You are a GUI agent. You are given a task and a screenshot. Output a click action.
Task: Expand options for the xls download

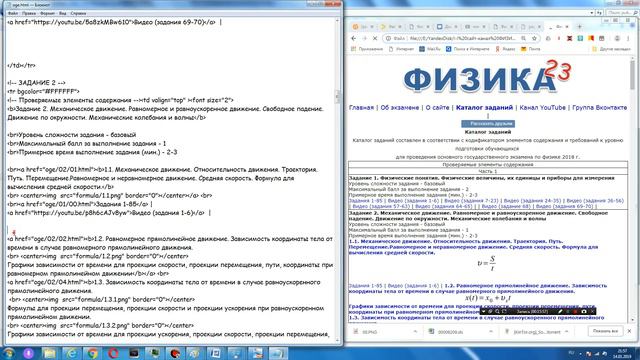coord(491,332)
